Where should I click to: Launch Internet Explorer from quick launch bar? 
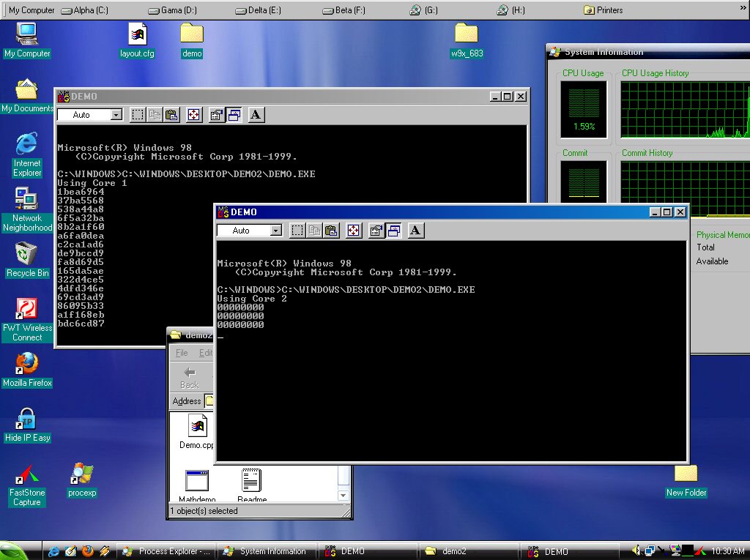coord(53,551)
